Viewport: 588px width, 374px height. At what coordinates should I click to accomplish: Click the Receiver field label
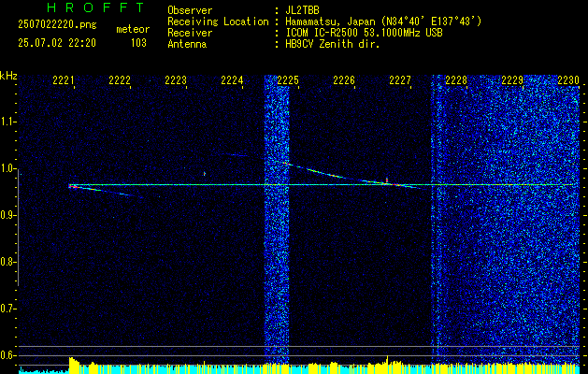(190, 33)
